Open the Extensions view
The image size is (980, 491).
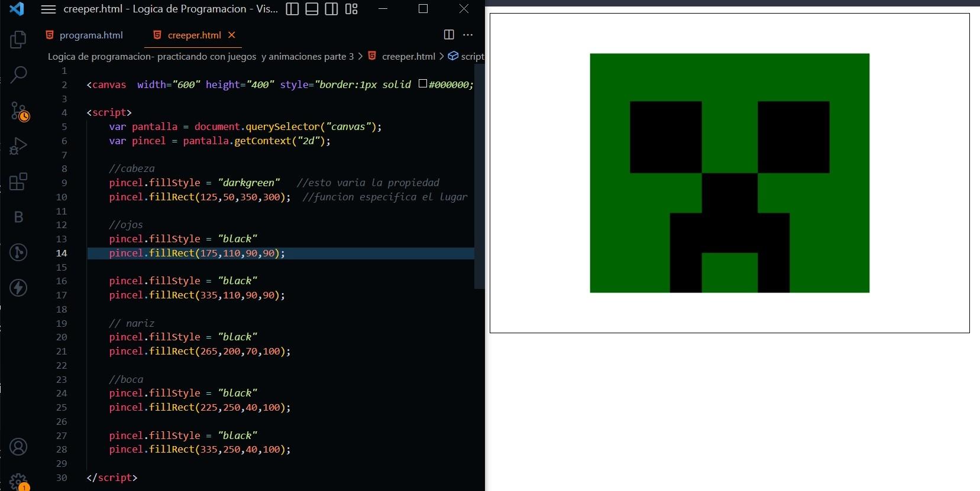pyautogui.click(x=18, y=181)
